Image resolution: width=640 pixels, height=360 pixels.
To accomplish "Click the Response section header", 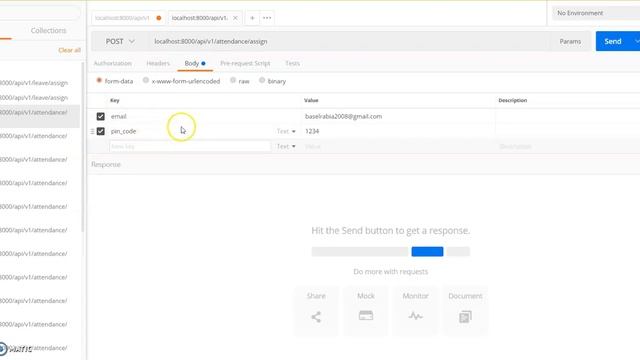I will pos(106,164).
